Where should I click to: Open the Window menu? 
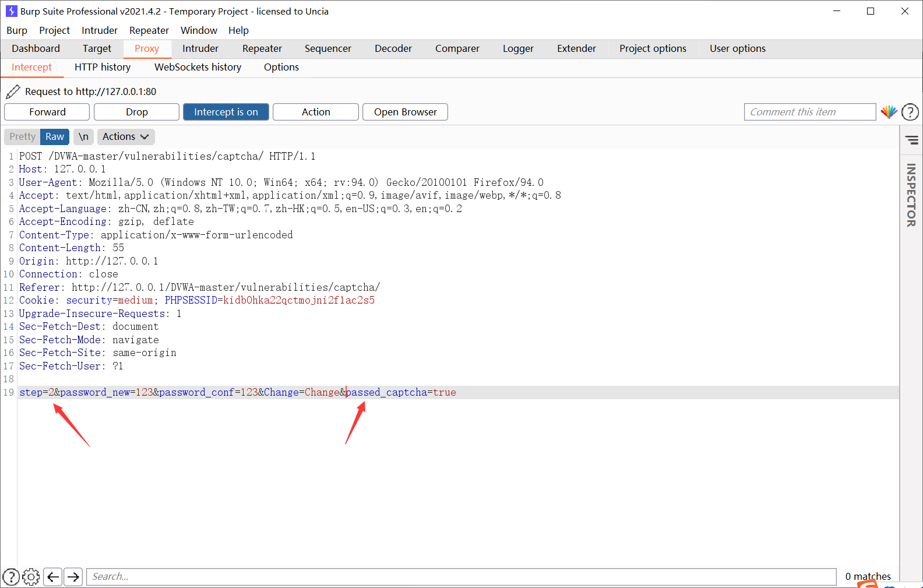199,30
